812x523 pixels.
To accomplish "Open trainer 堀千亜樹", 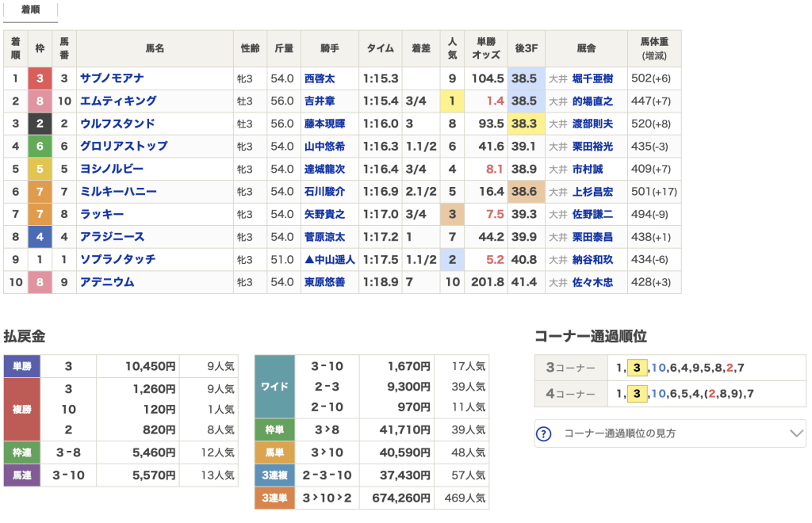I will pos(592,78).
